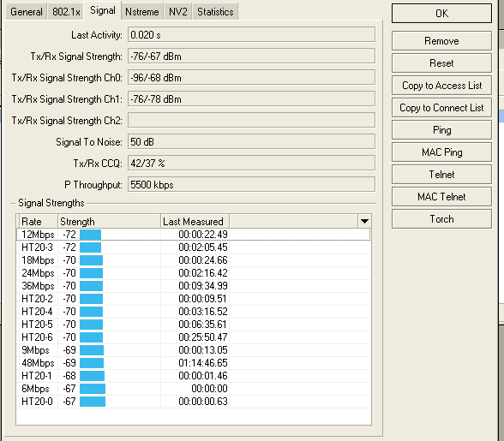Click the strength bar for 48Mbps
This screenshot has width=504, height=441.
(x=92, y=363)
